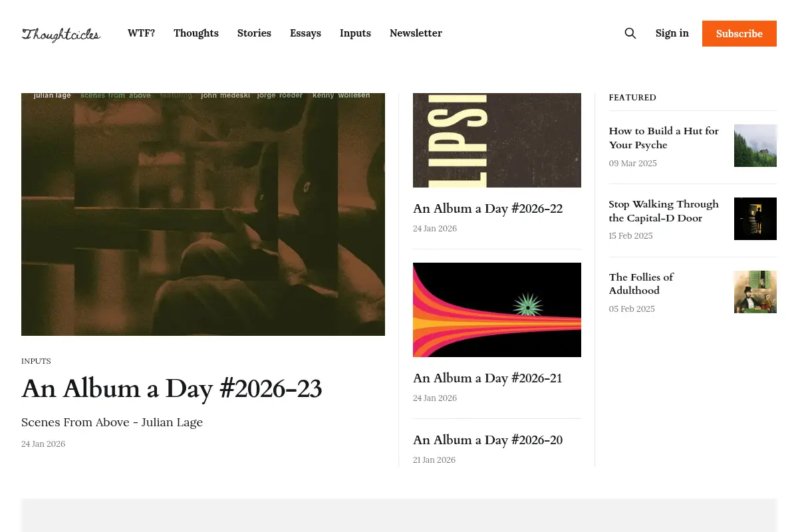The width and height of the screenshot is (798, 532).
Task: Open The Follies of Adulthood article
Action: 641,284
